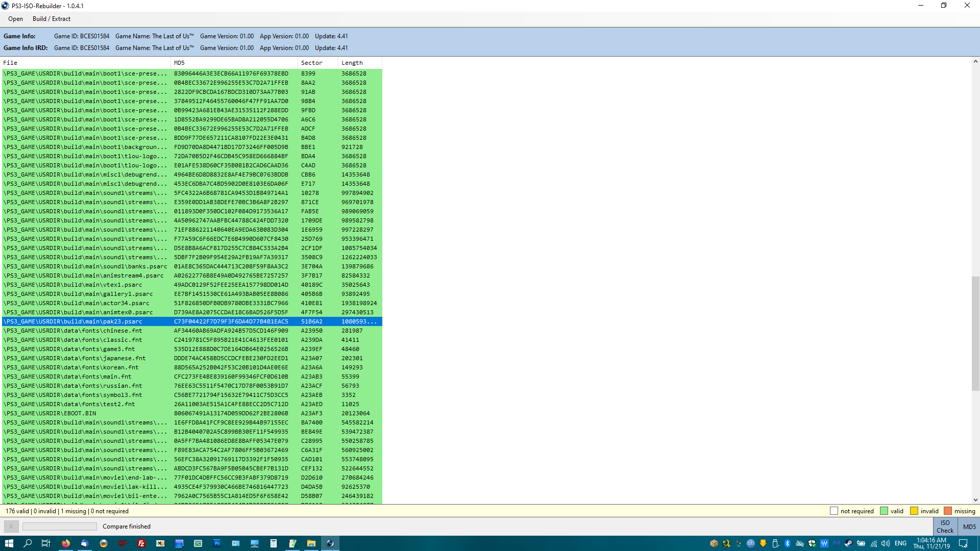This screenshot has height=551, width=980.
Task: Open the Bluetooth tray icon
Action: (x=788, y=543)
